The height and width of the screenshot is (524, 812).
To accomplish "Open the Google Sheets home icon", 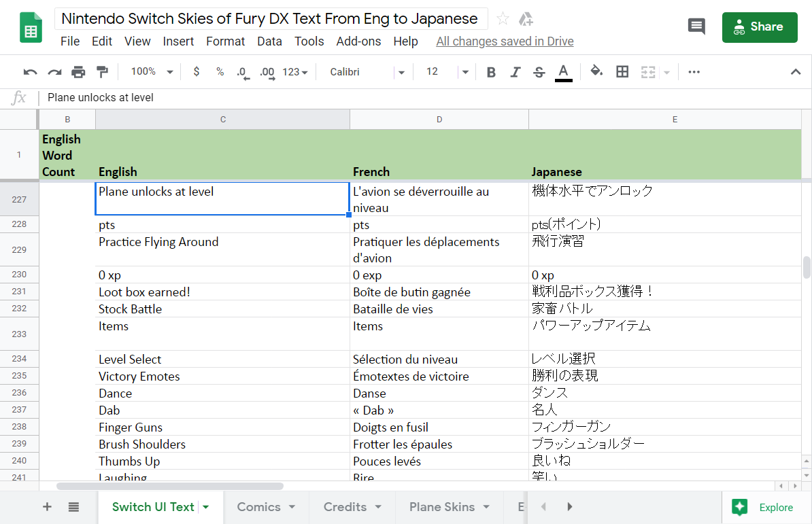I will point(31,27).
